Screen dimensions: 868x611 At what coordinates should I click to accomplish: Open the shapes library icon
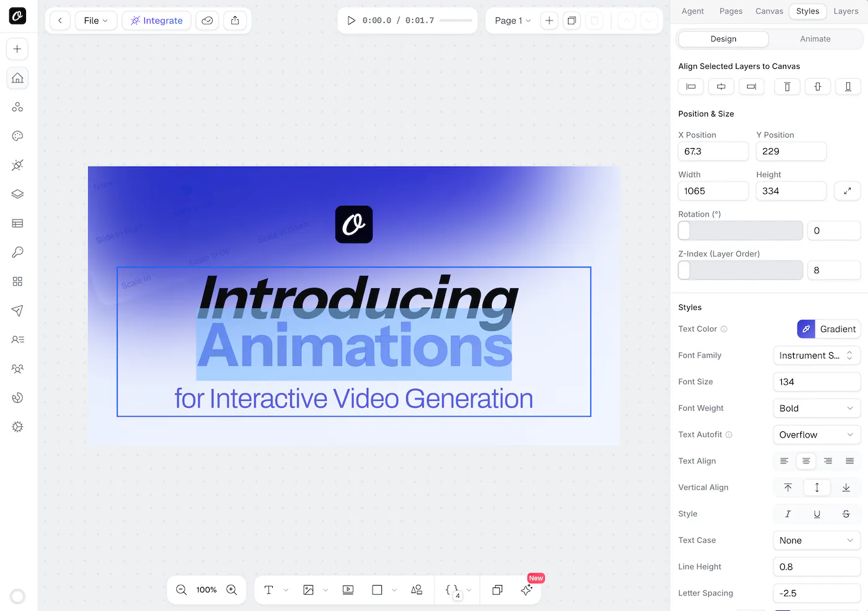click(x=417, y=590)
